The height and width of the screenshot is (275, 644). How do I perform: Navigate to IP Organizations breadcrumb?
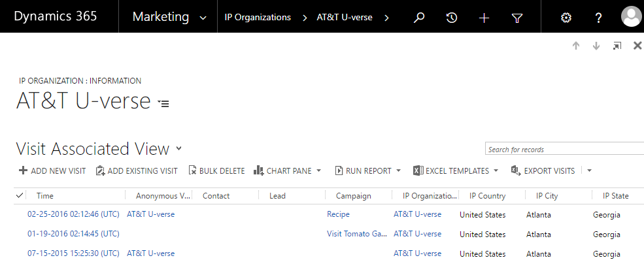pyautogui.click(x=258, y=18)
